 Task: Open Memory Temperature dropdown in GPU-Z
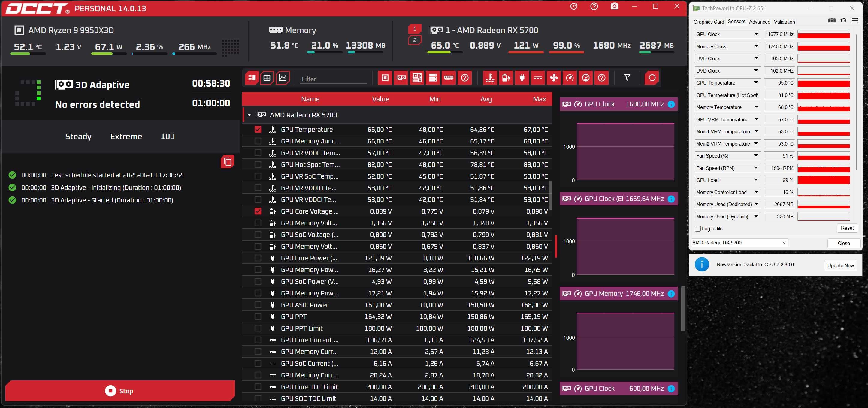point(756,107)
